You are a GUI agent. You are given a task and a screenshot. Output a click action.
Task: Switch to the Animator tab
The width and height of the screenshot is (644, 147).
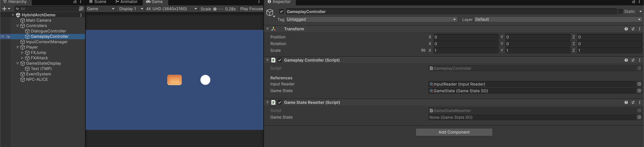click(126, 2)
